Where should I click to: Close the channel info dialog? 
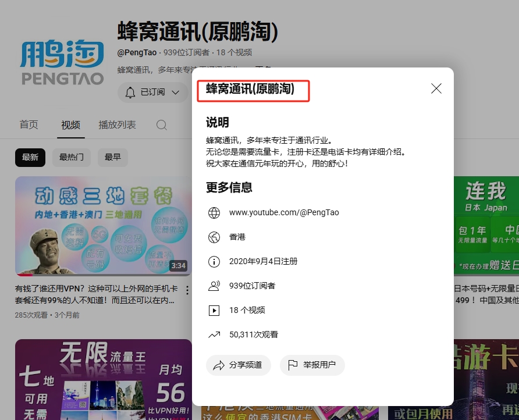[436, 88]
